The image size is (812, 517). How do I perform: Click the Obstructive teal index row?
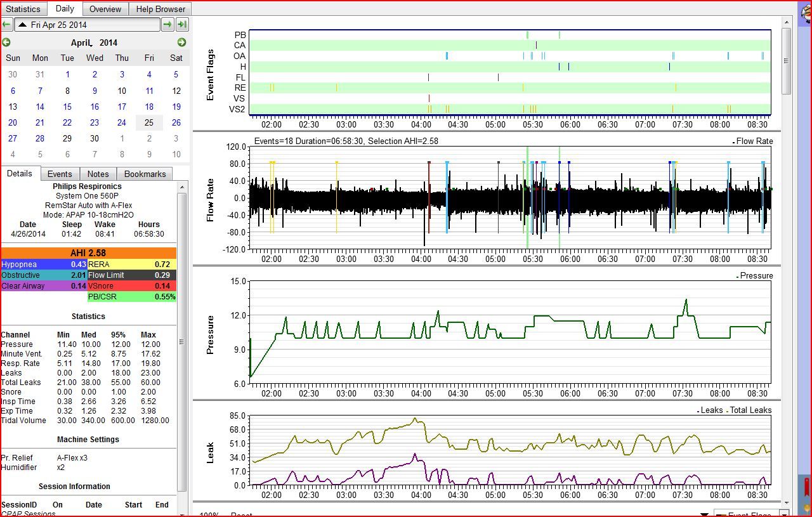coord(44,275)
